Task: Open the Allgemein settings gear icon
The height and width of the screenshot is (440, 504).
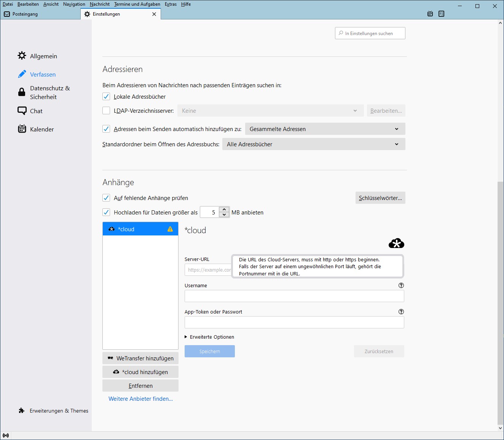Action: click(x=22, y=56)
